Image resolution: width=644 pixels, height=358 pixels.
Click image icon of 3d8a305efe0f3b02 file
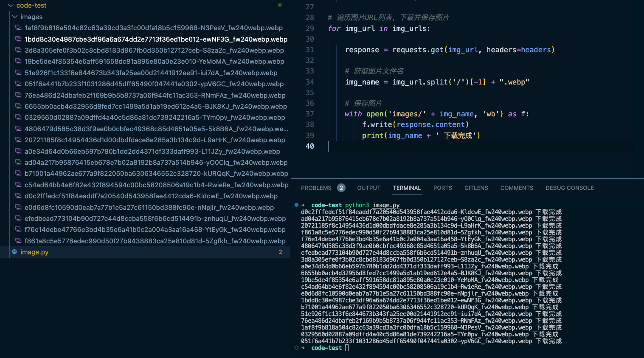(18, 50)
